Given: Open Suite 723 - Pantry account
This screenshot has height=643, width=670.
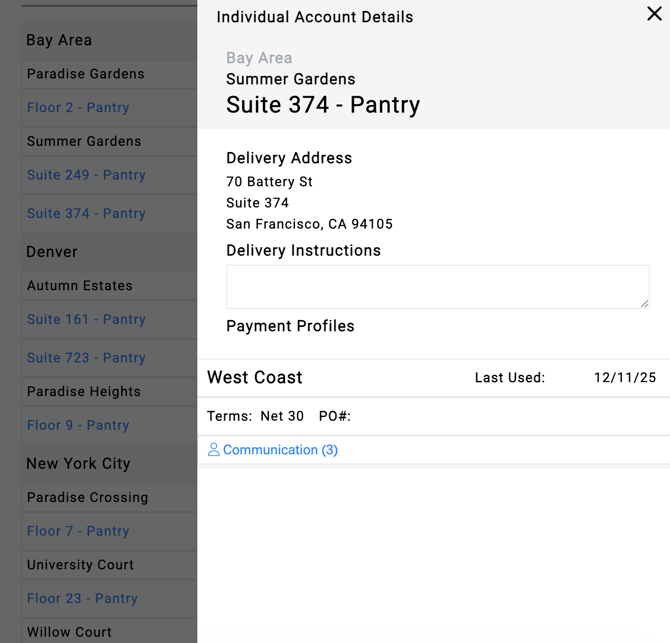Looking at the screenshot, I should tap(86, 357).
